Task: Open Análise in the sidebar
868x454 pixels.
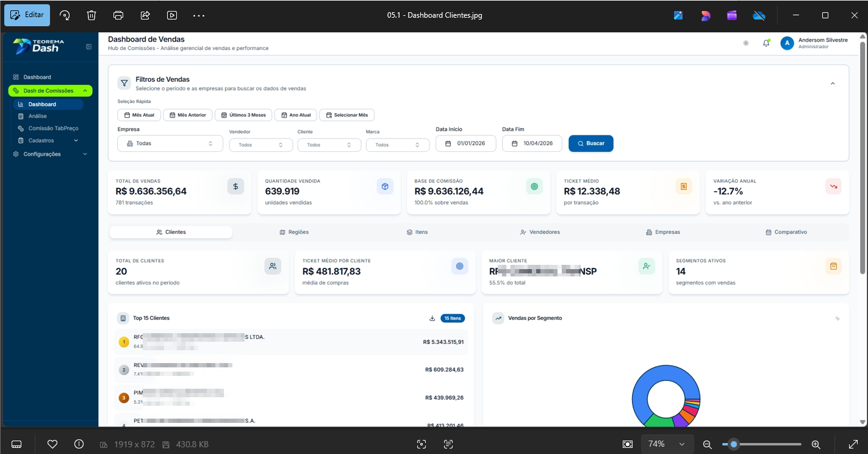Action: click(37, 116)
